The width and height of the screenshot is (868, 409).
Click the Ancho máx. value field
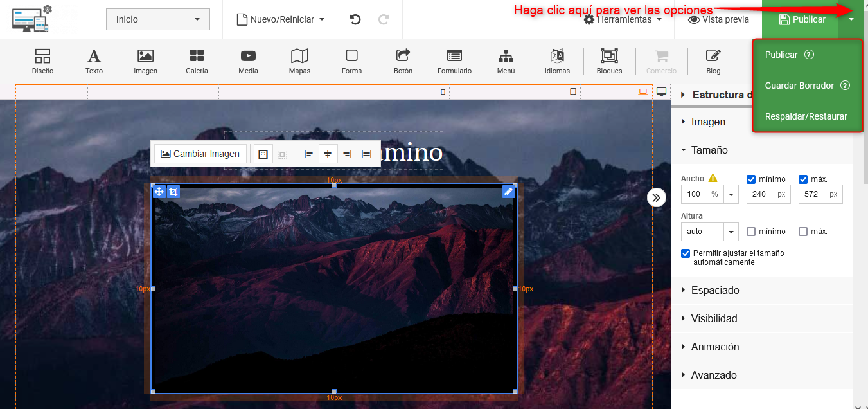point(813,194)
